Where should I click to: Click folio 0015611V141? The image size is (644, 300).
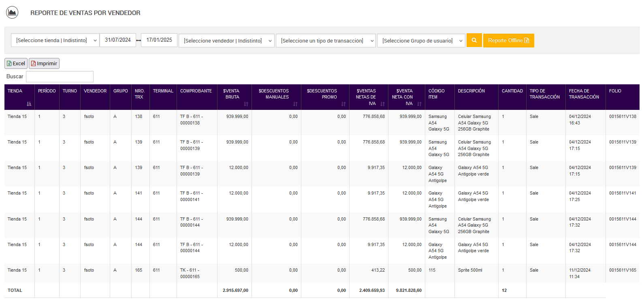click(623, 193)
